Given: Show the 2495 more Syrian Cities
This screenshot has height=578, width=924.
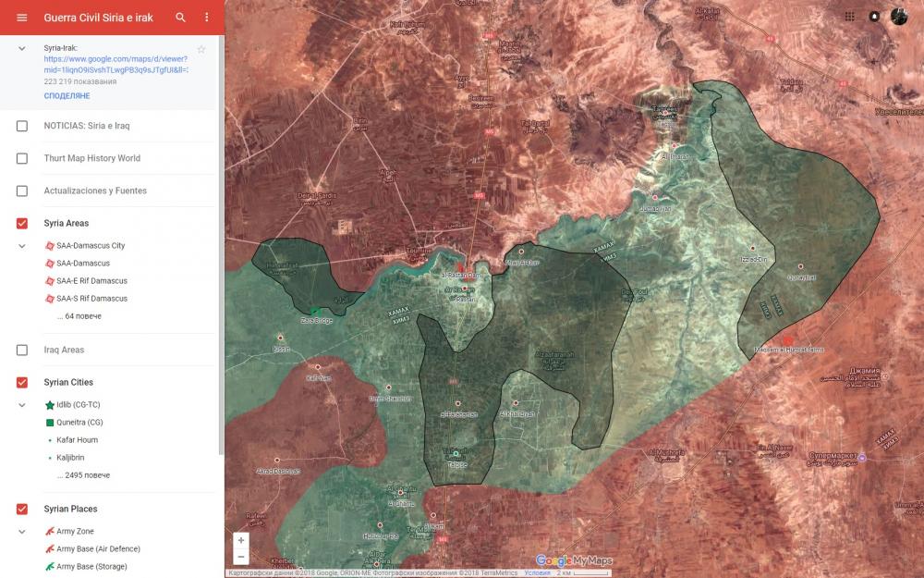Looking at the screenshot, I should (87, 475).
